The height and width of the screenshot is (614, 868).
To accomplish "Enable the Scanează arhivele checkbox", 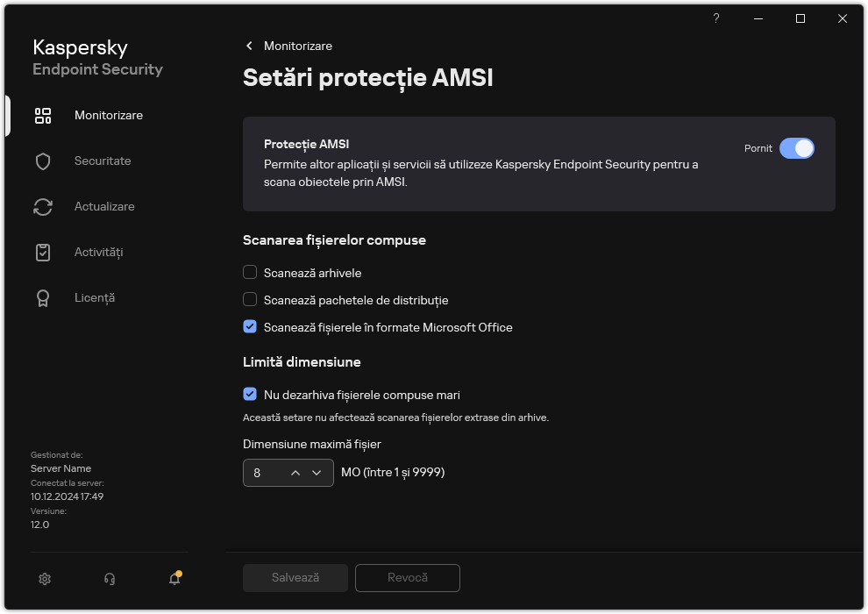I will tap(250, 273).
